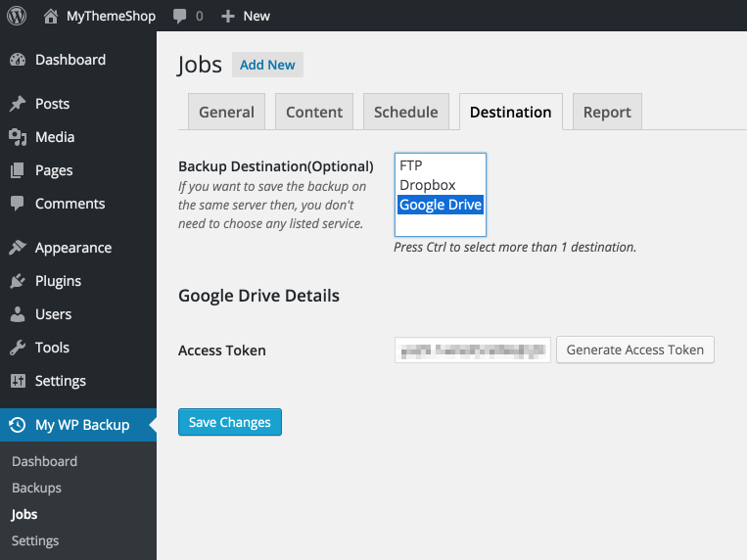Click the Backup Destination(Optional) label

(276, 166)
